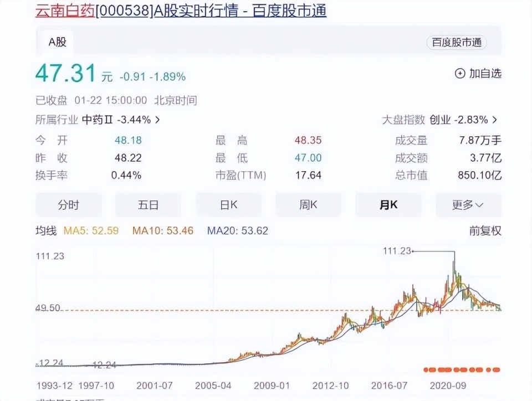532x401 pixels.
Task: Click the MA20: 53.62 value
Action: pos(238,231)
